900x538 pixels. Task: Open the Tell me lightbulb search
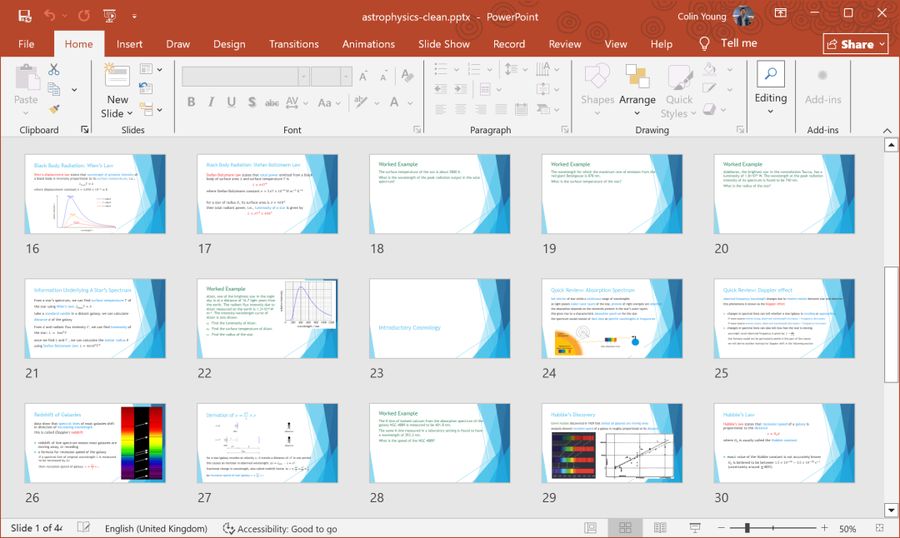pyautogui.click(x=704, y=44)
